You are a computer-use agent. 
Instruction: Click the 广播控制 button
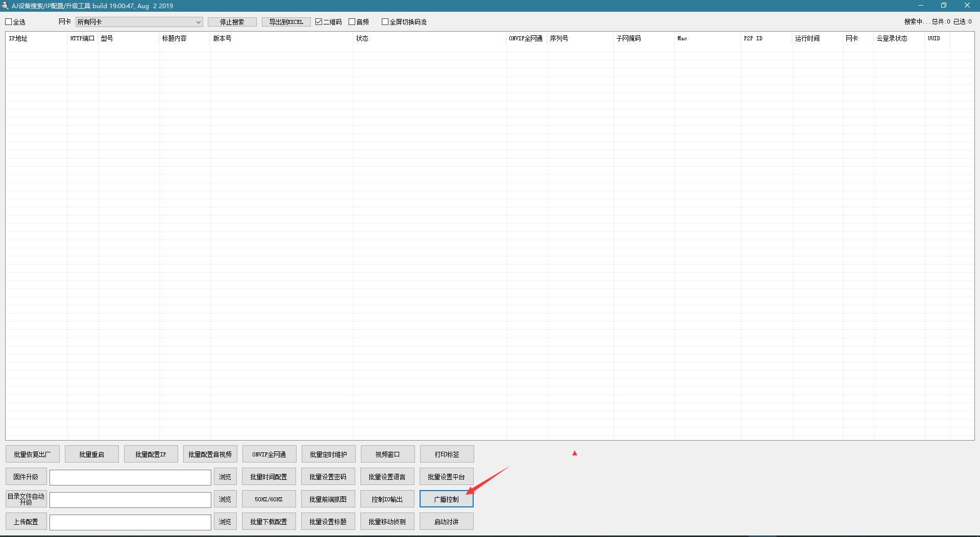tap(446, 499)
